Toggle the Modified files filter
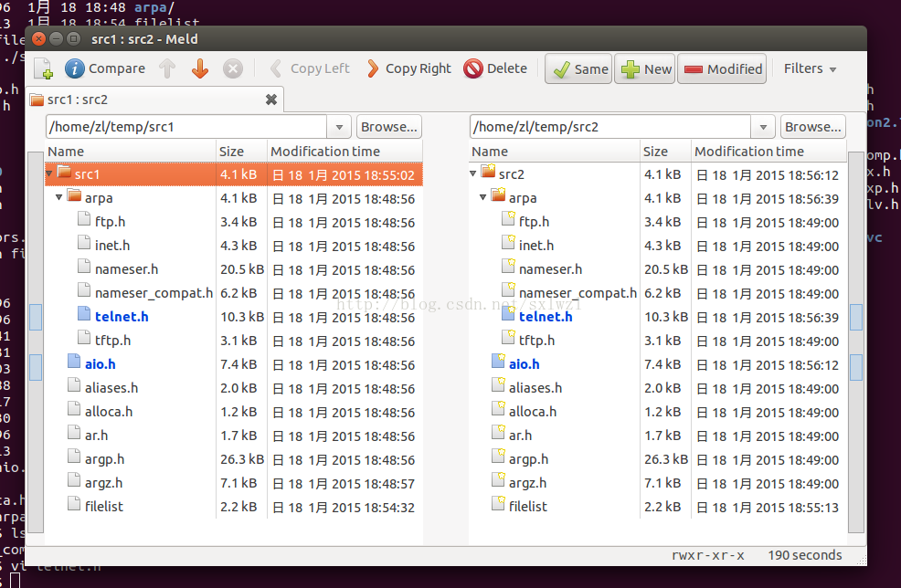901x588 pixels. [722, 68]
